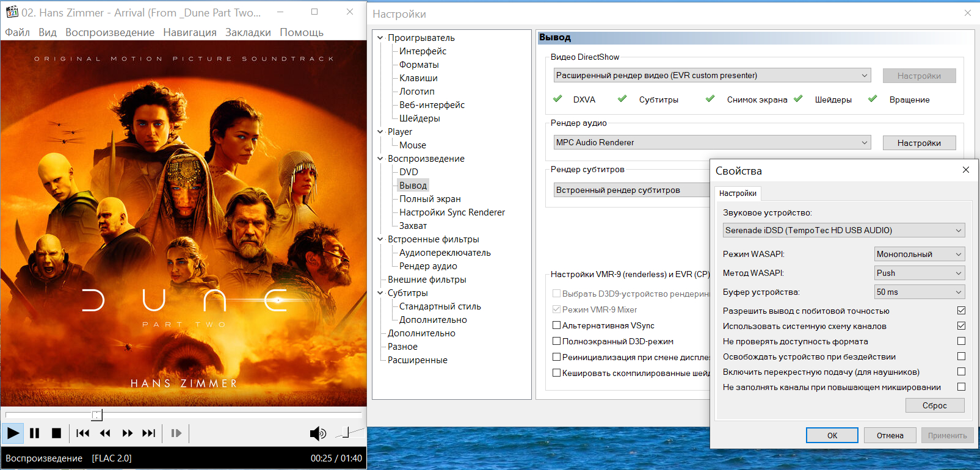This screenshot has width=980, height=470.
Task: Jump to the previous track
Action: [x=82, y=433]
